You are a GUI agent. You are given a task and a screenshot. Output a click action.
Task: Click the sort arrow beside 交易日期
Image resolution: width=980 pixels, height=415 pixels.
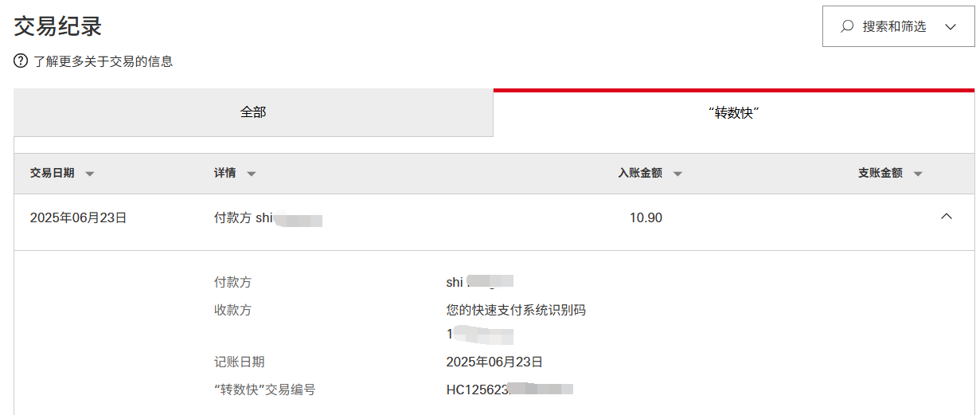(90, 174)
